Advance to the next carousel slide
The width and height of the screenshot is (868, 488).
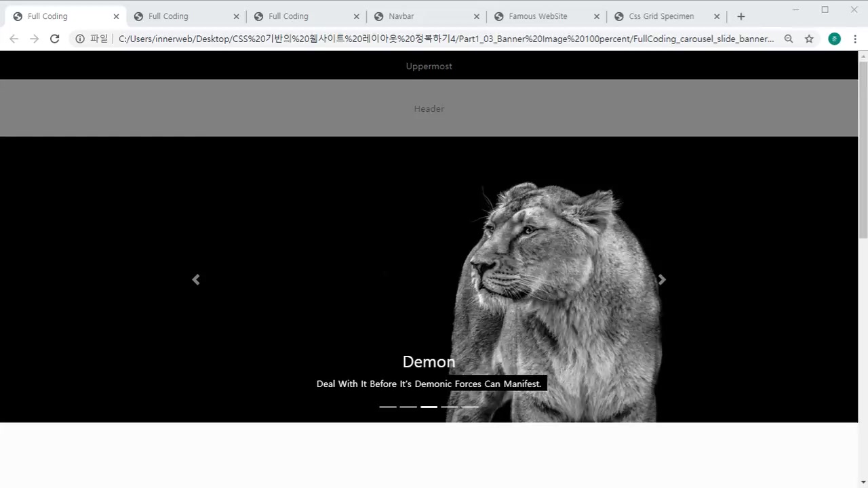click(662, 280)
